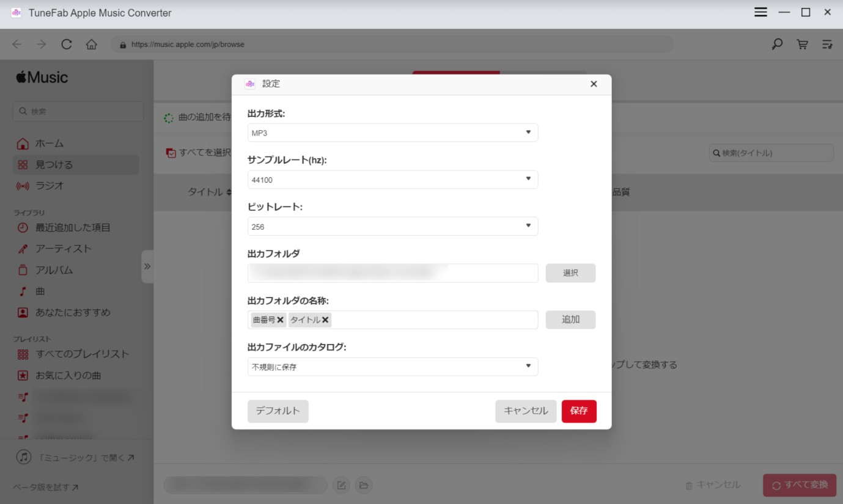Open 見つける in the sidebar
Image resolution: width=843 pixels, height=504 pixels.
76,165
